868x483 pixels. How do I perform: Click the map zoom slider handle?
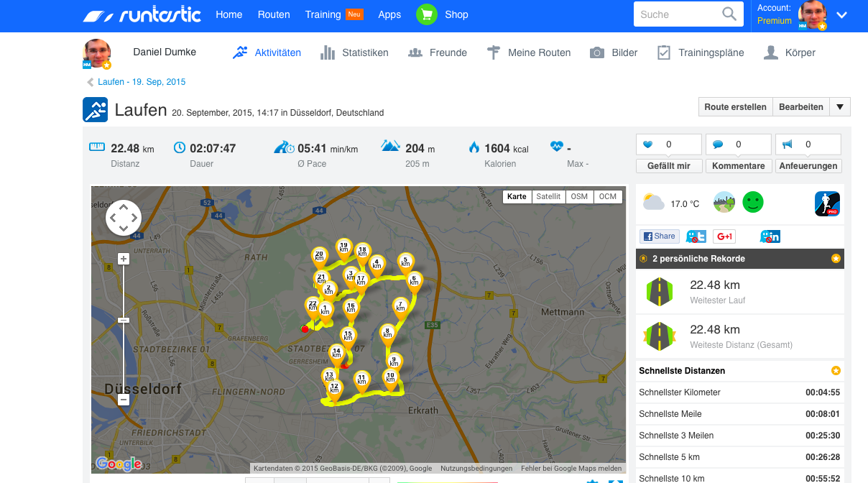124,320
